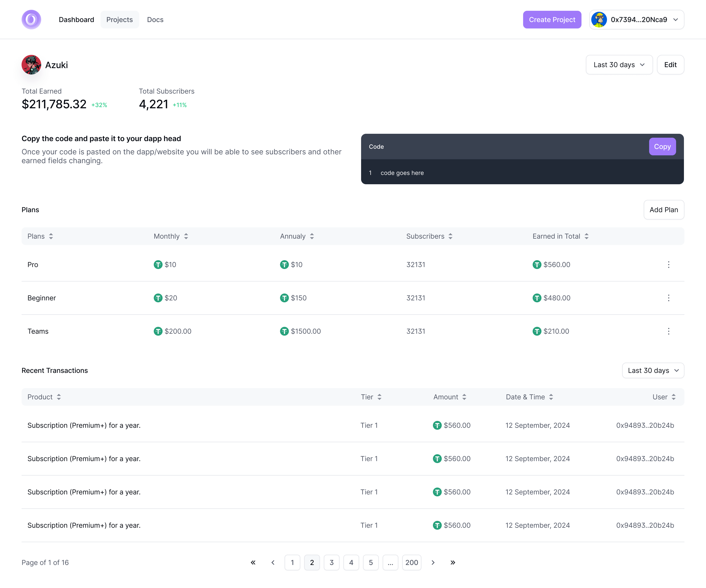Select pagination page 3
The width and height of the screenshot is (706, 588).
click(331, 563)
